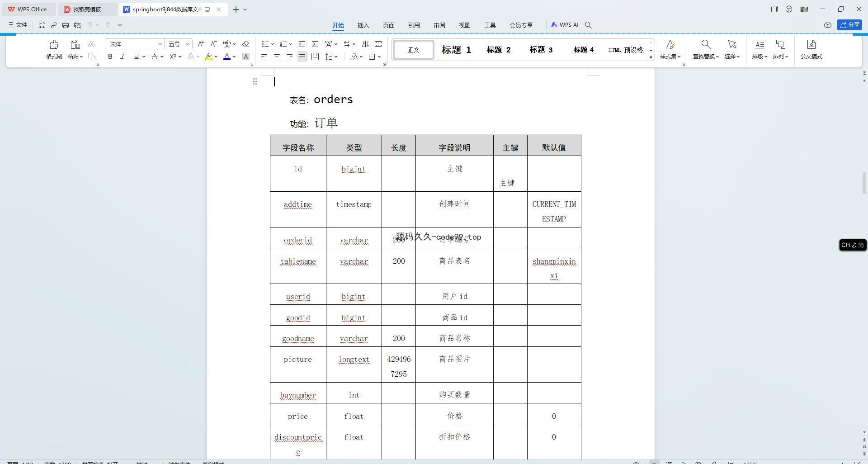Open the 审阅 review tab
The width and height of the screenshot is (868, 464).
[x=439, y=25]
